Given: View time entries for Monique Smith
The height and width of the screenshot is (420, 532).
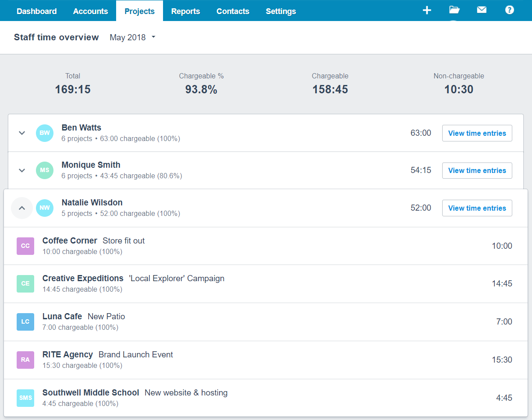Looking at the screenshot, I should pos(477,170).
